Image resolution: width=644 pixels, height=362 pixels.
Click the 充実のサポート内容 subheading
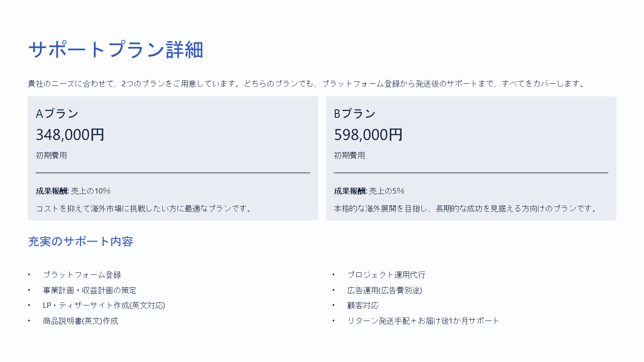click(x=80, y=242)
